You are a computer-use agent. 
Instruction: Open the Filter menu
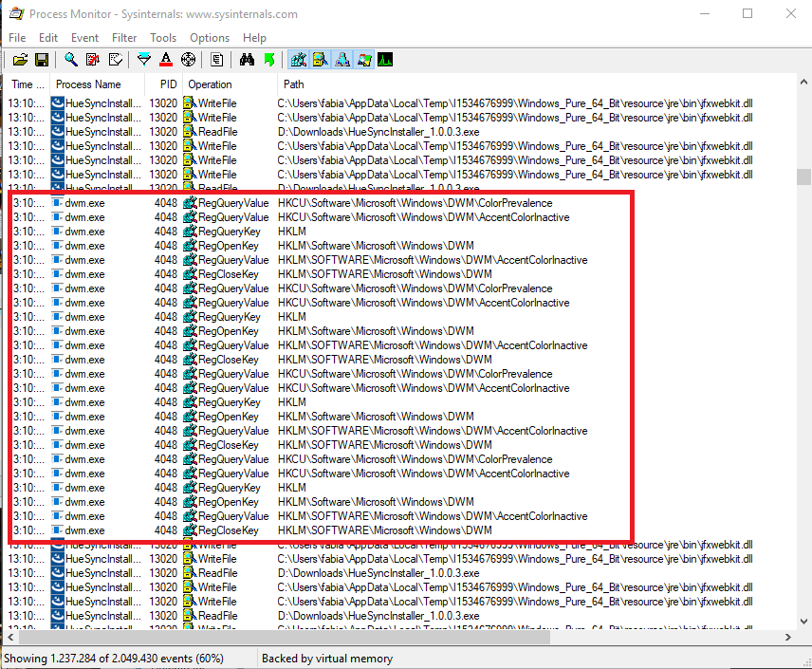coord(124,38)
